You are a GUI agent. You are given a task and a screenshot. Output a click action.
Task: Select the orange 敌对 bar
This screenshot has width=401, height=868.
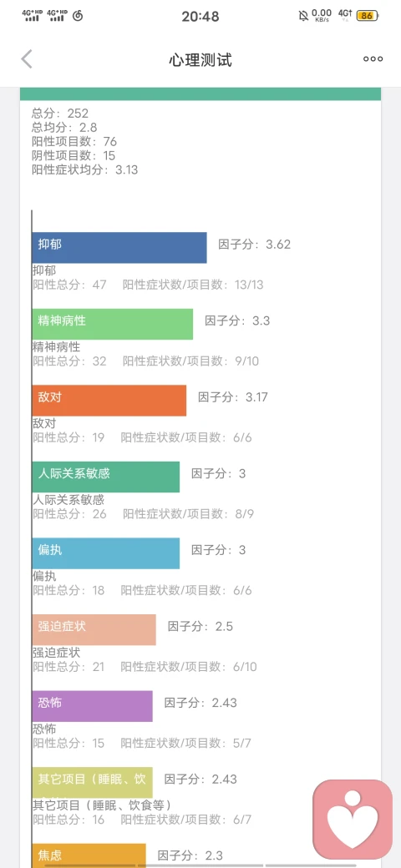[109, 401]
